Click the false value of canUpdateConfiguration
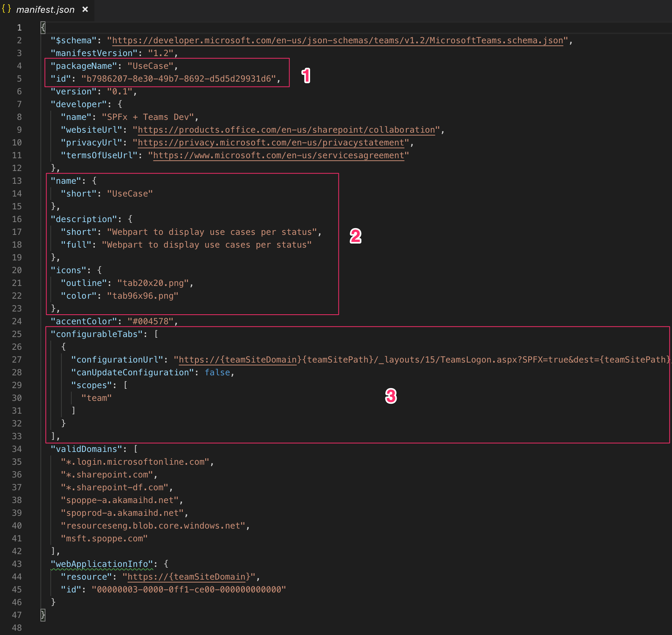 [217, 372]
